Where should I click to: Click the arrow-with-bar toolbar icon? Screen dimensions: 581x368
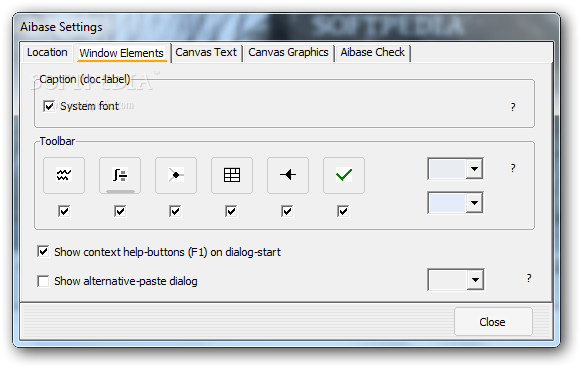(288, 175)
